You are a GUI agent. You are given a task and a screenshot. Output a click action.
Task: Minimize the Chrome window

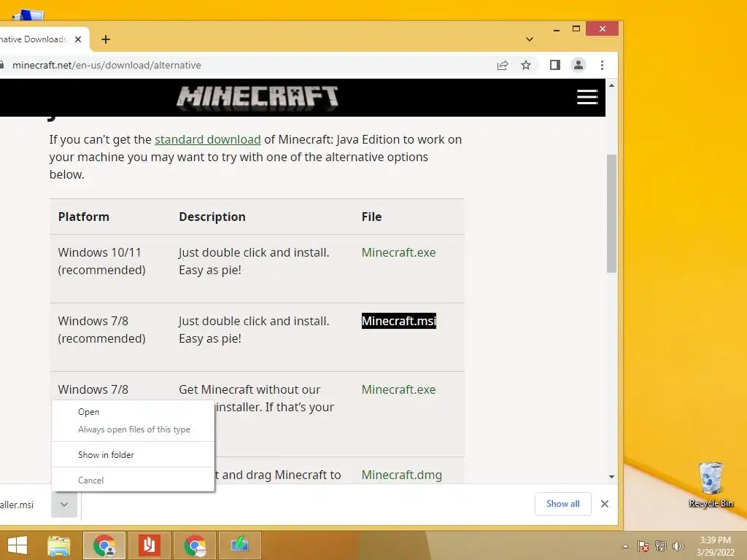pos(556,29)
